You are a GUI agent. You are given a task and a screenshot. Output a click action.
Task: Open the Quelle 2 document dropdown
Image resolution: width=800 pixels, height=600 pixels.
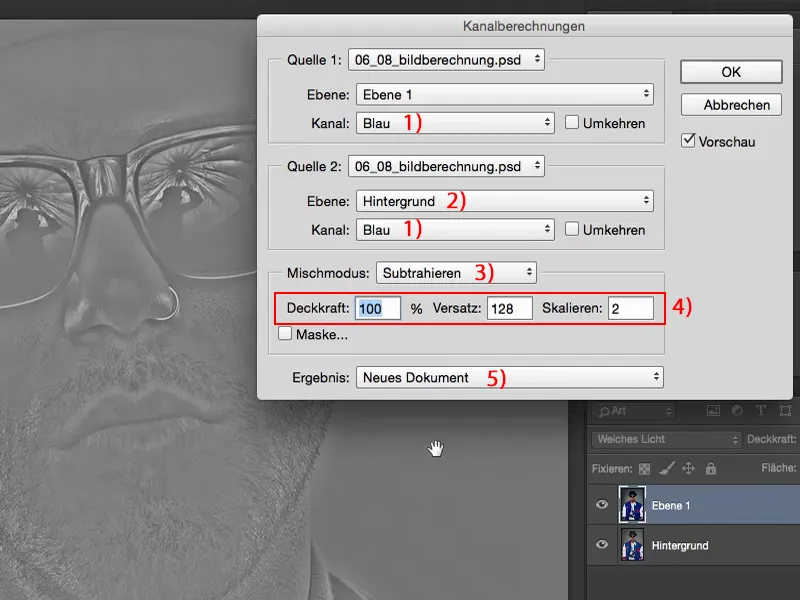(x=446, y=166)
